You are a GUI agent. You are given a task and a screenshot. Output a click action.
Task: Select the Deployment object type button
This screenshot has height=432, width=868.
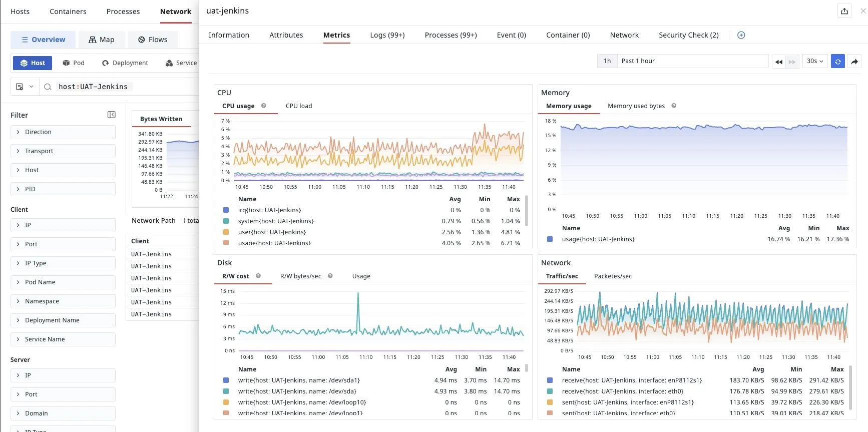click(x=125, y=63)
